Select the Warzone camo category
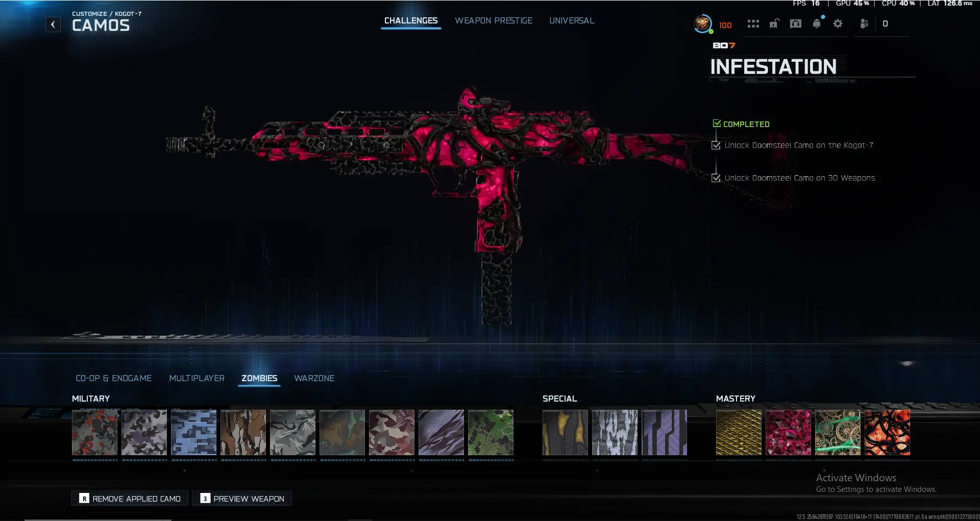The height and width of the screenshot is (521, 980). [314, 378]
